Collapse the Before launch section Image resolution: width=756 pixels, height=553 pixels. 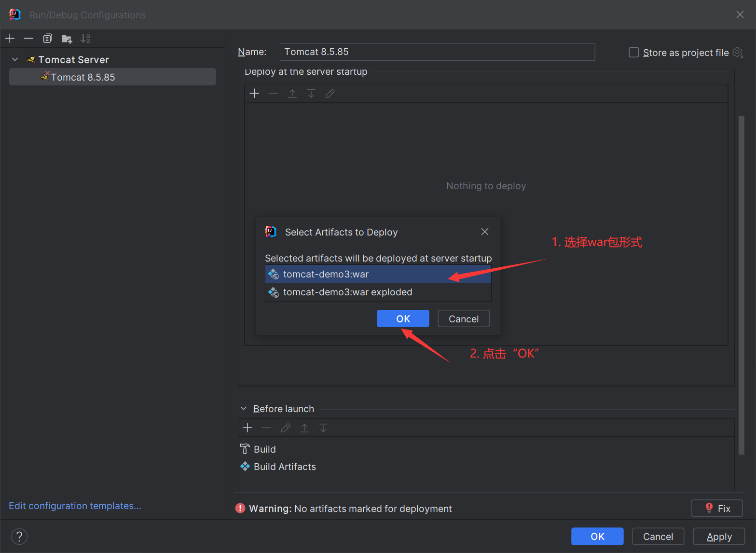coord(244,409)
